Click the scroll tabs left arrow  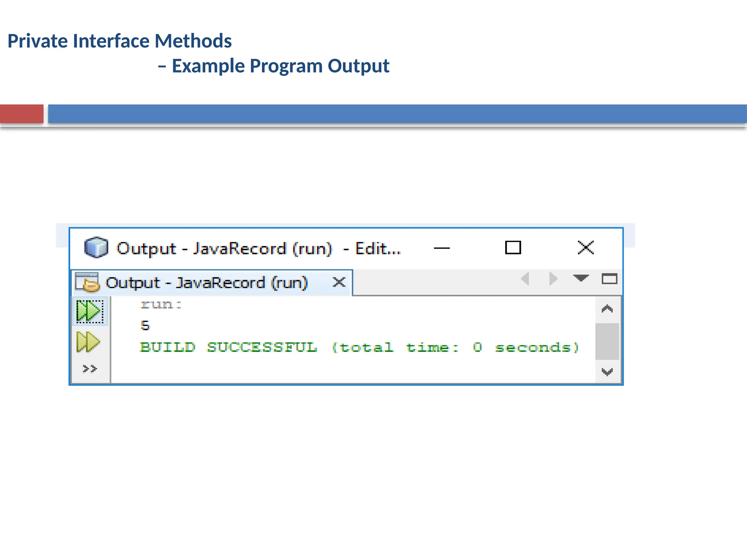coord(525,279)
